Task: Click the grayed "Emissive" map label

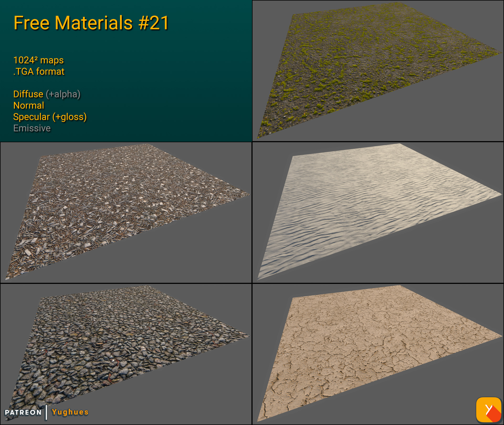Action: [x=32, y=128]
